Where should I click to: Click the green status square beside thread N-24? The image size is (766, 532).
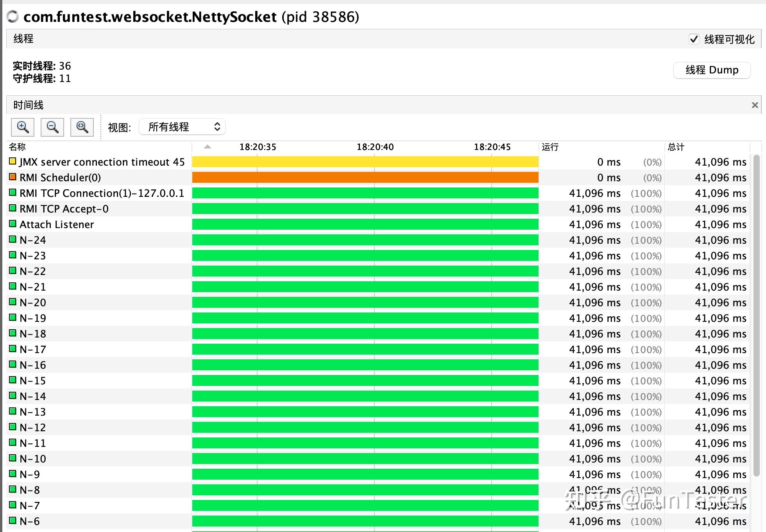(12, 239)
